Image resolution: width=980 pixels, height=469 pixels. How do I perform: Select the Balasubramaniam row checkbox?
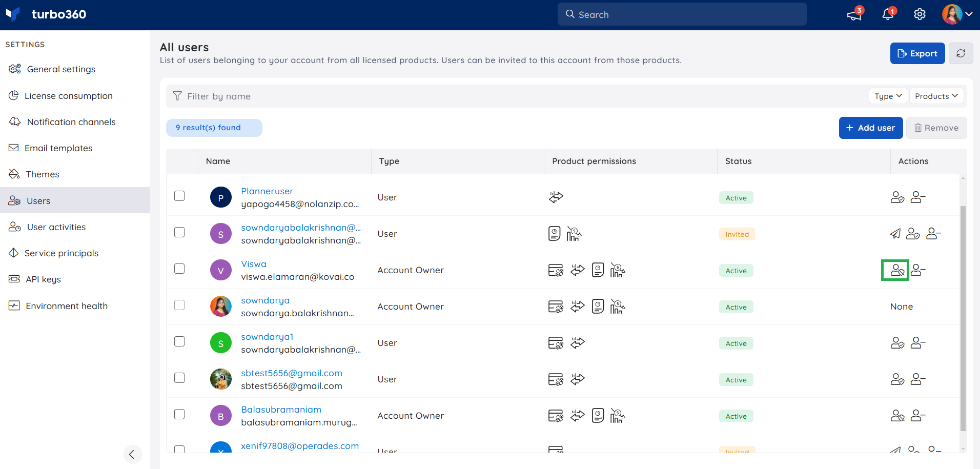pyautogui.click(x=179, y=414)
